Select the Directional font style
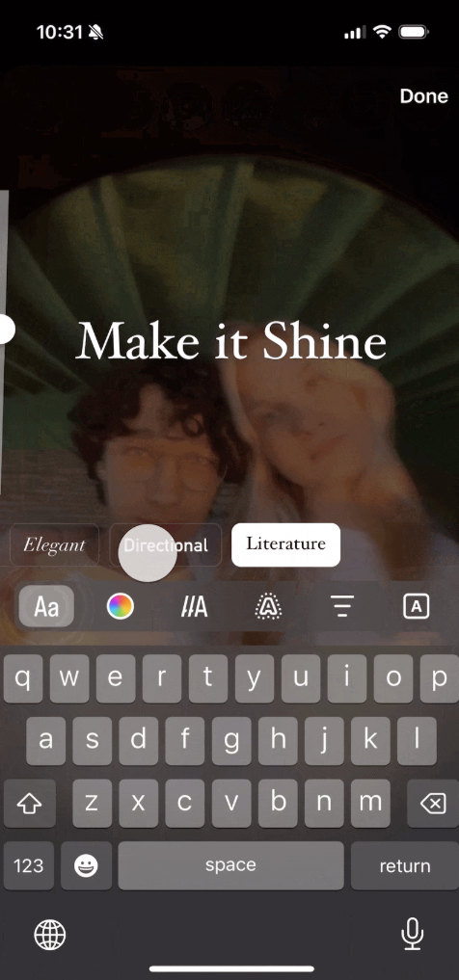The height and width of the screenshot is (980, 459). coord(166,544)
